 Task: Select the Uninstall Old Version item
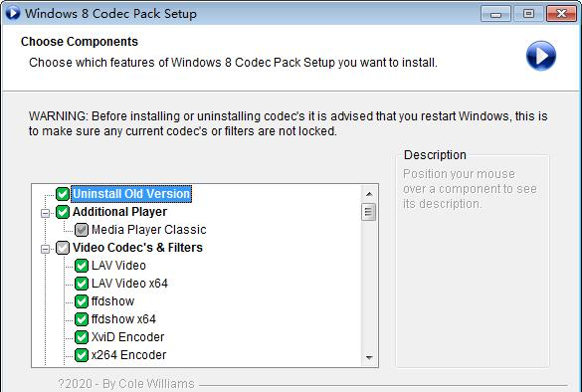point(131,194)
